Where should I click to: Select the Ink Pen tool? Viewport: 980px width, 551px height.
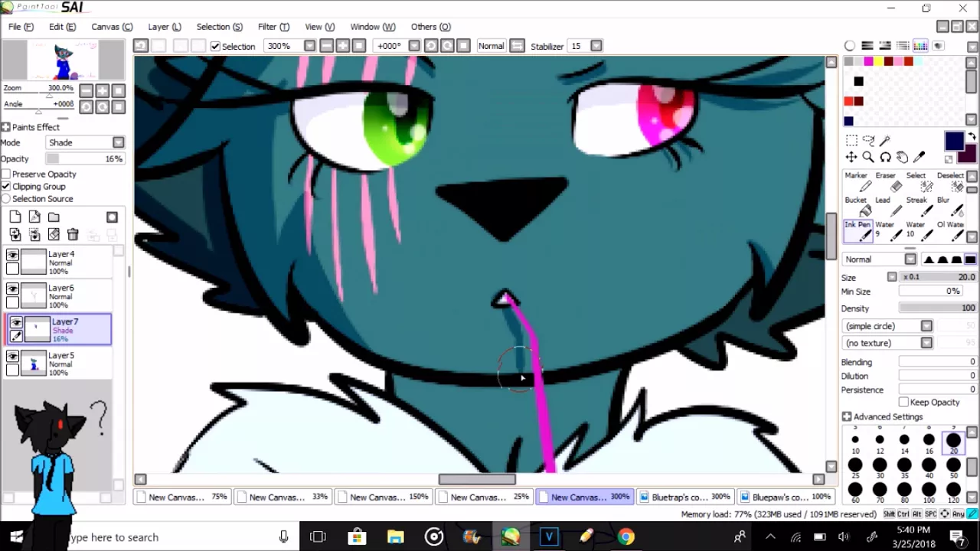click(x=857, y=231)
